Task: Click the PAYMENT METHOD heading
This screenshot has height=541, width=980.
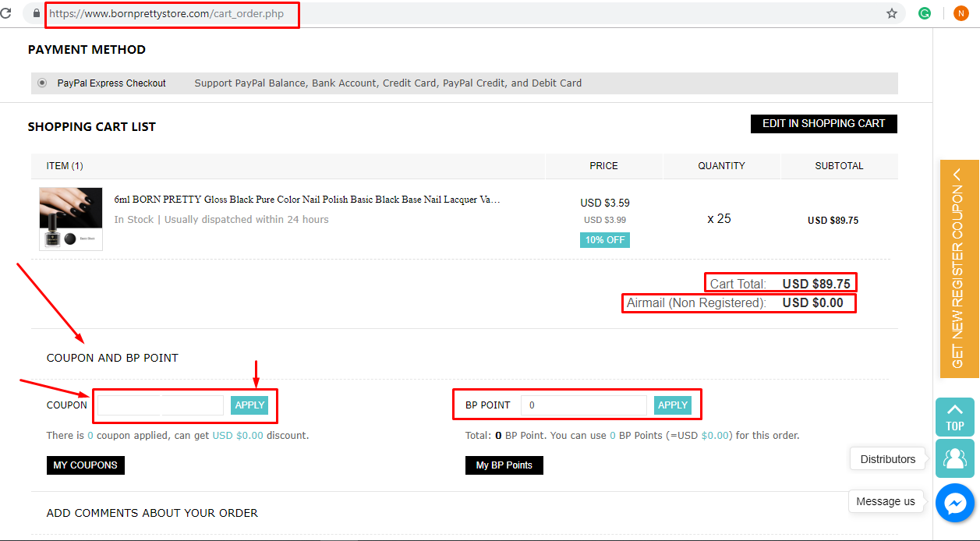Action: tap(87, 49)
